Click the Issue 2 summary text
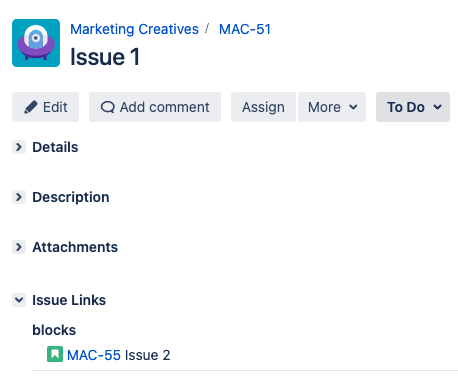 tap(148, 355)
